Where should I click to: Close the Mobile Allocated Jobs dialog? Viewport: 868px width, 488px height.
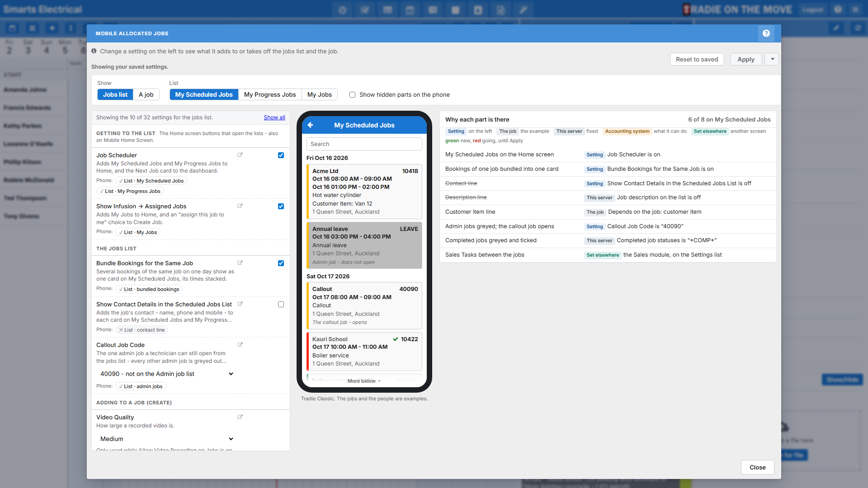pyautogui.click(x=757, y=467)
